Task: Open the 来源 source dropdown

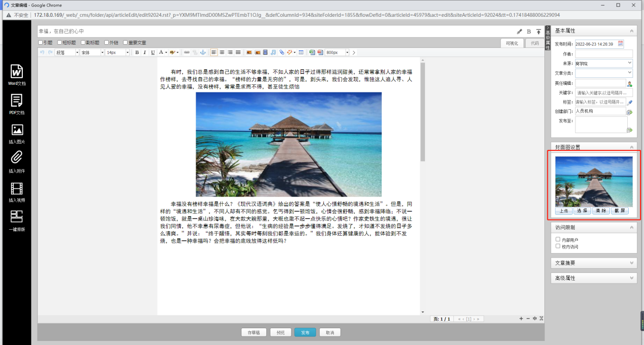Action: point(604,64)
